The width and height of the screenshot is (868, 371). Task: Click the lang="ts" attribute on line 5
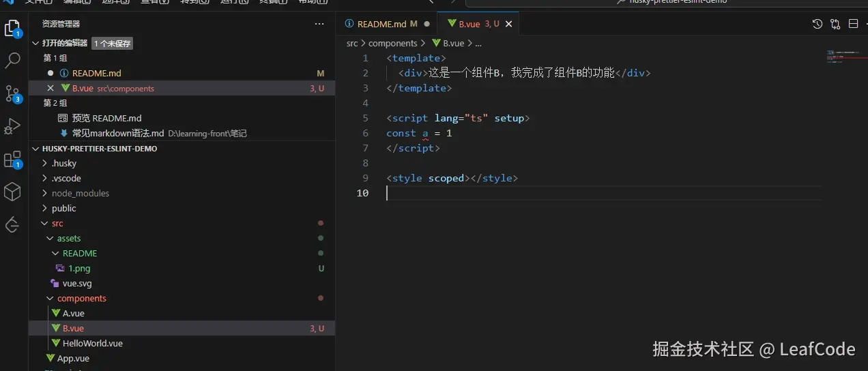coord(461,118)
